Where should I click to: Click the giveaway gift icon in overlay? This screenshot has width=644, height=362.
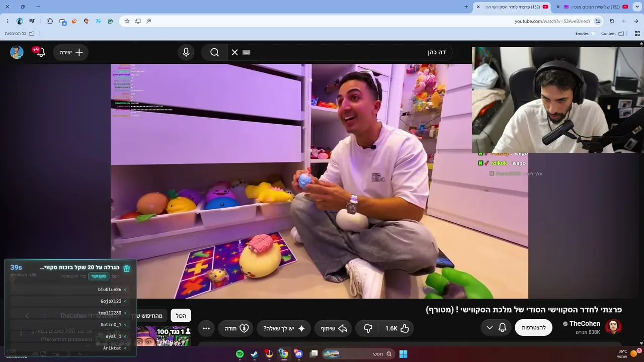127,268
